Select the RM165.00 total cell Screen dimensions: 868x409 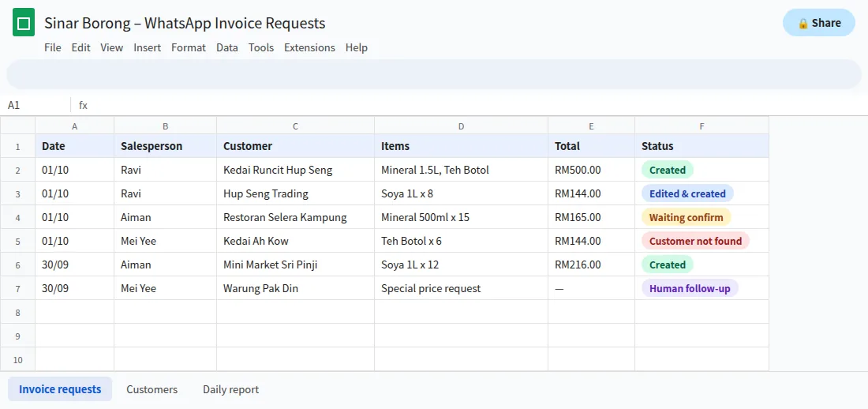[x=591, y=217]
